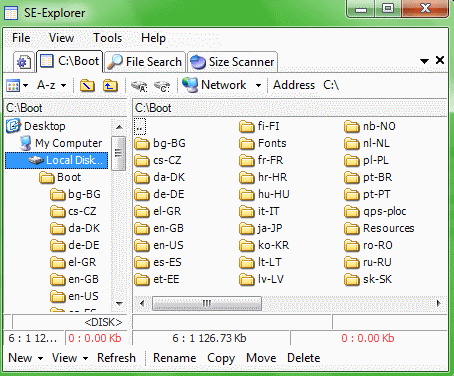This screenshot has width=454, height=376.
Task: Select the fr-FR folder icon in the file list
Action: pos(247,161)
